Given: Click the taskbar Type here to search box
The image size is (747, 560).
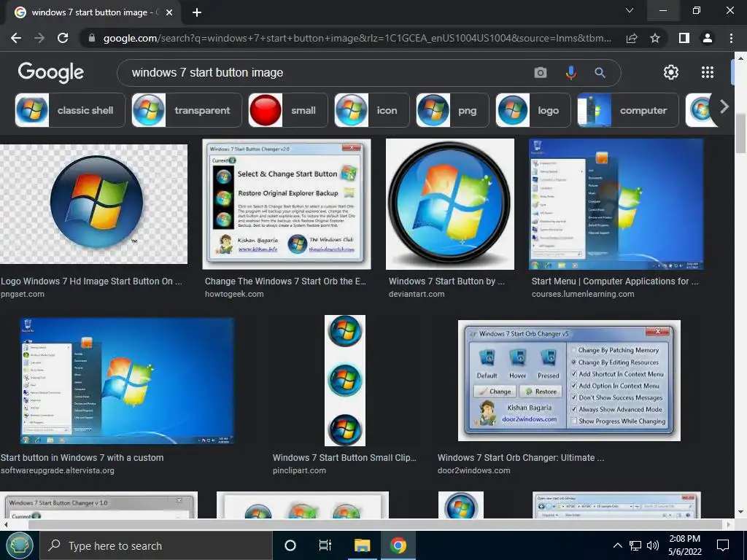Looking at the screenshot, I should click(x=156, y=545).
